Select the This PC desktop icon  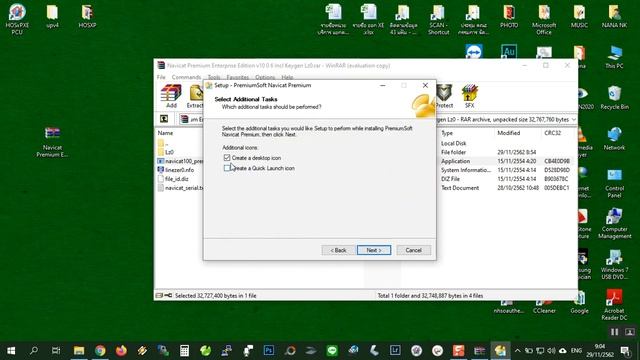pyautogui.click(x=614, y=57)
